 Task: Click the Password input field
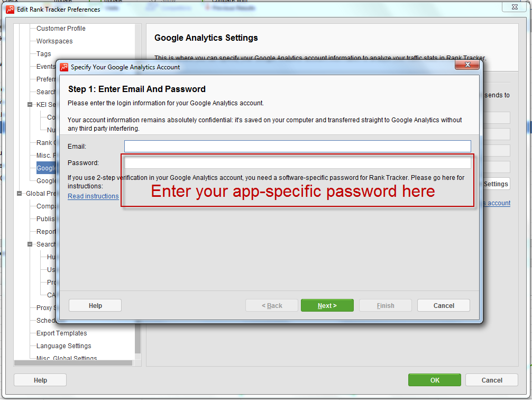pyautogui.click(x=298, y=163)
